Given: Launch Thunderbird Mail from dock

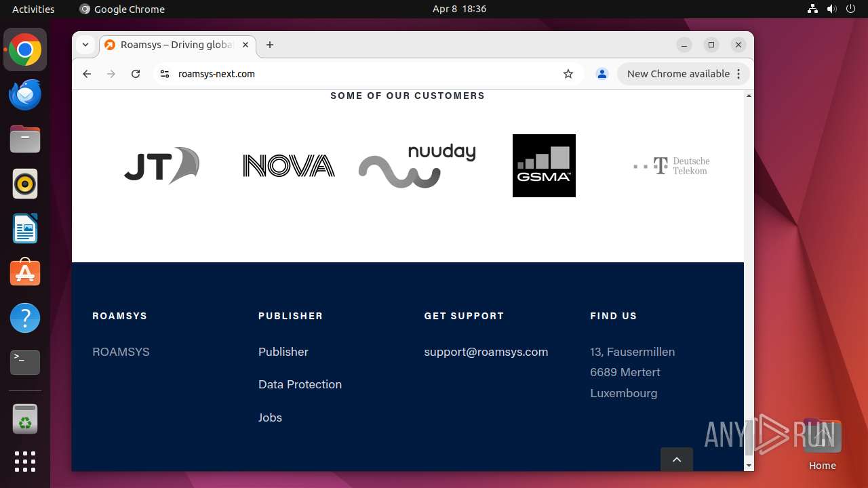Looking at the screenshot, I should click(x=25, y=94).
